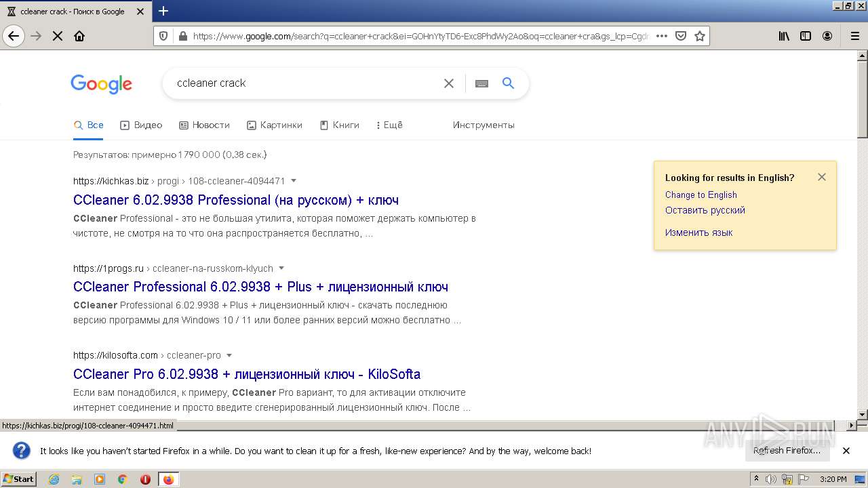Click the 1progs.ru URL breadcrumb

point(173,268)
